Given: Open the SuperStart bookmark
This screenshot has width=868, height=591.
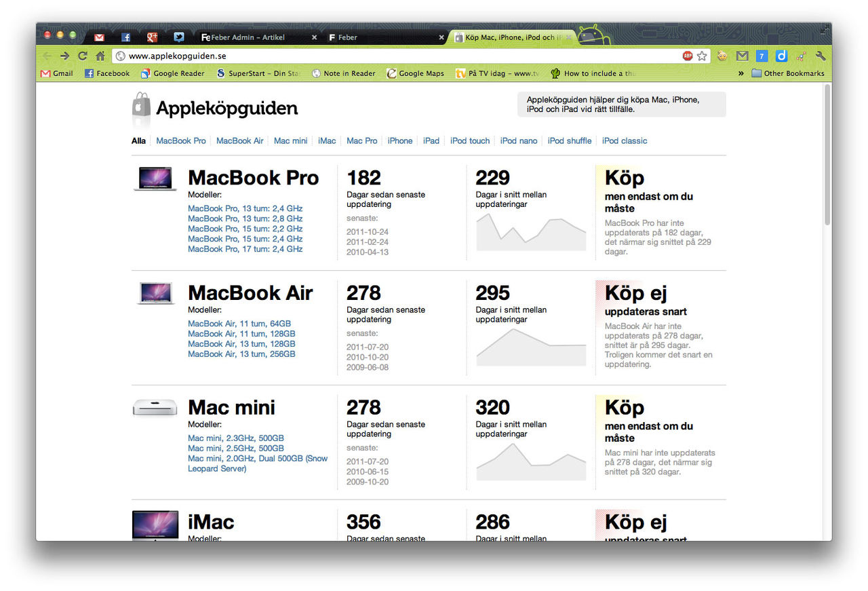Looking at the screenshot, I should point(258,73).
